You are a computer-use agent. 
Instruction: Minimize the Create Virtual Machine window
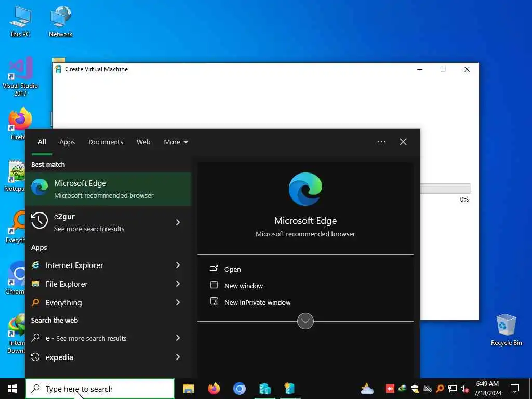click(420, 69)
